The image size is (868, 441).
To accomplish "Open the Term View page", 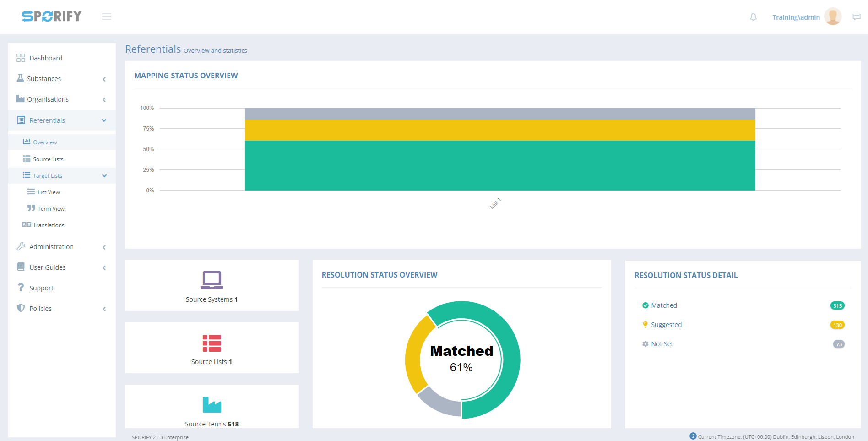I will pos(51,209).
